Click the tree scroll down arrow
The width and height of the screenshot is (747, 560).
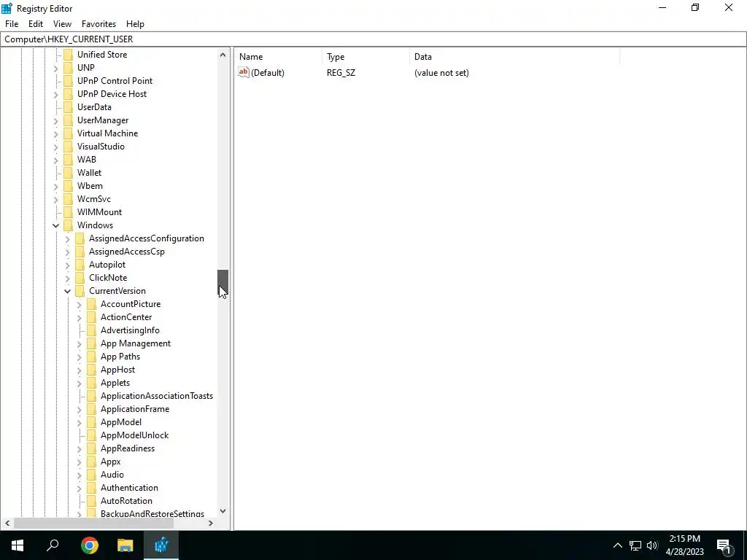click(222, 511)
